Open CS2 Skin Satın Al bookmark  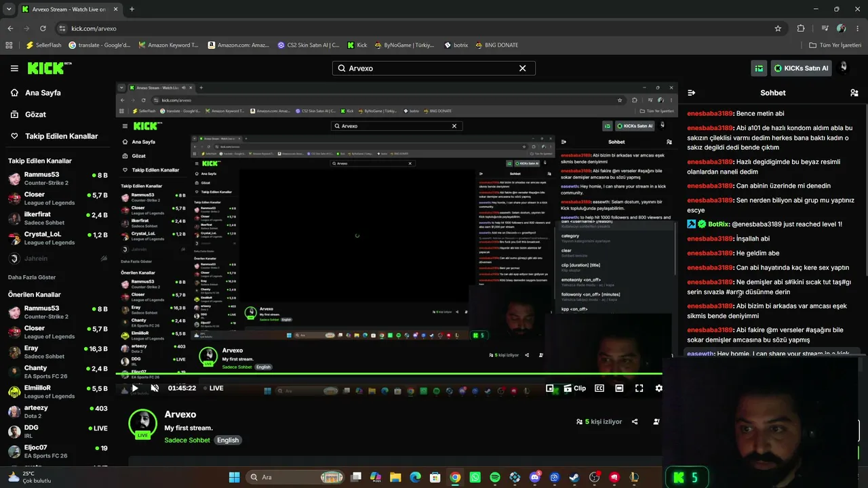coord(309,45)
